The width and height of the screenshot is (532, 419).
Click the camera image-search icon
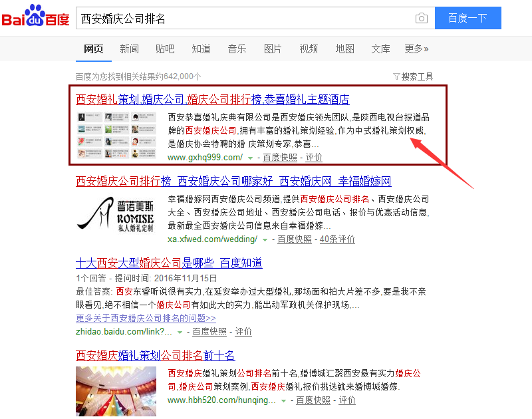tap(422, 18)
